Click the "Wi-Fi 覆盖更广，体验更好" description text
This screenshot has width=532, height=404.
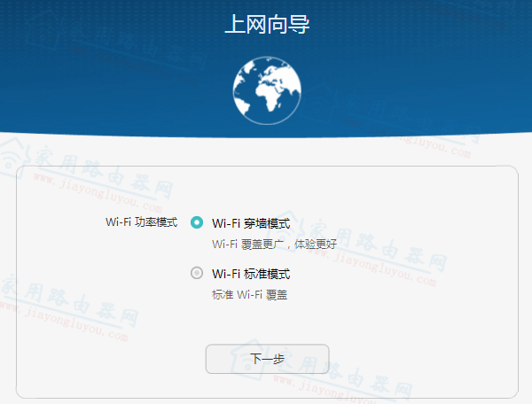(274, 243)
